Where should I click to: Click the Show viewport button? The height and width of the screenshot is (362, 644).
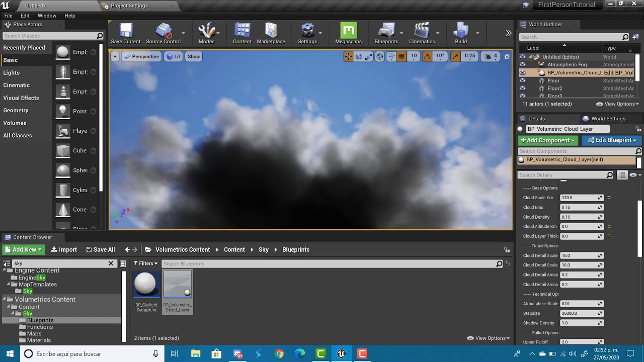tap(194, 56)
